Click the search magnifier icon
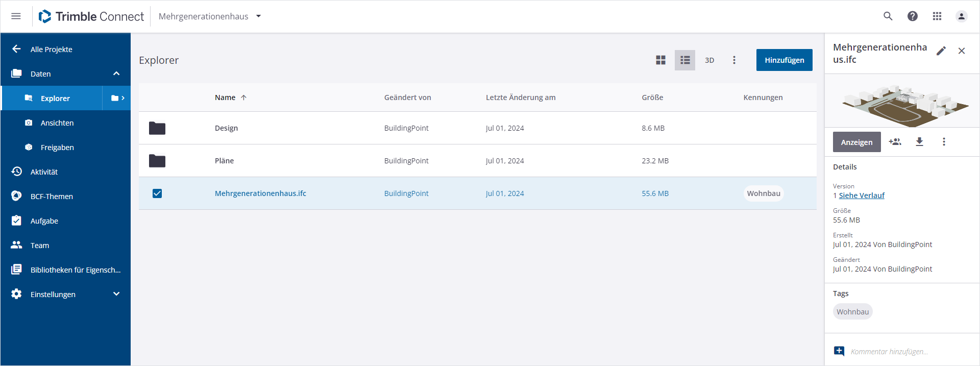 tap(888, 16)
